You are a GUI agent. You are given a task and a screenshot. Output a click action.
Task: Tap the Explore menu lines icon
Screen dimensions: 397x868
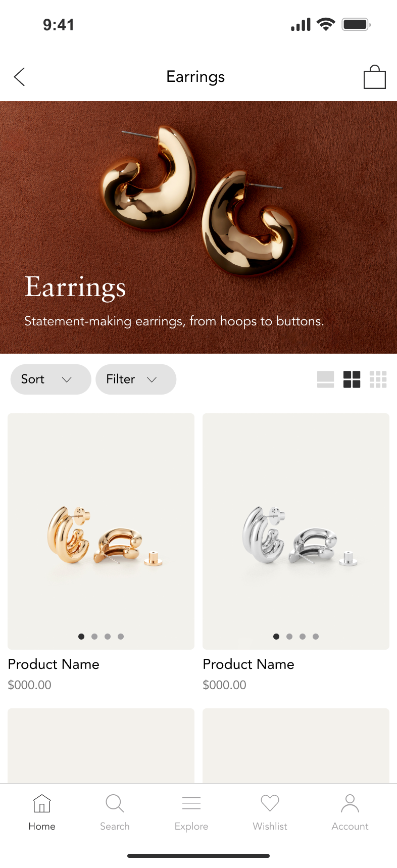(x=191, y=803)
